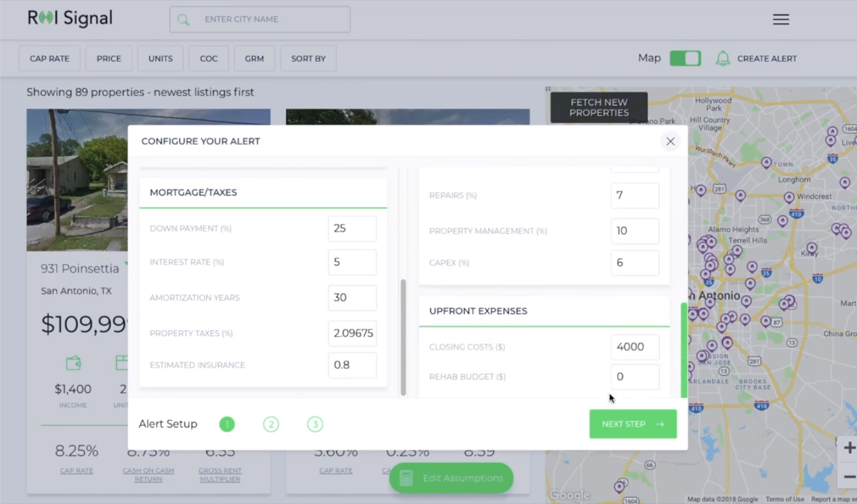Viewport: 857px width, 504px height.
Task: Click the ROI Signal logo
Action: point(70,19)
